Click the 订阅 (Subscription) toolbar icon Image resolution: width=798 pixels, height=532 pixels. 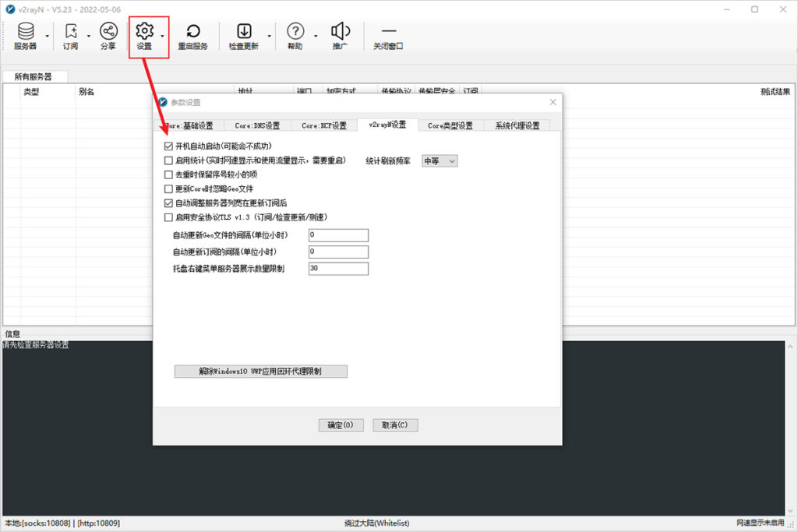pyautogui.click(x=70, y=35)
